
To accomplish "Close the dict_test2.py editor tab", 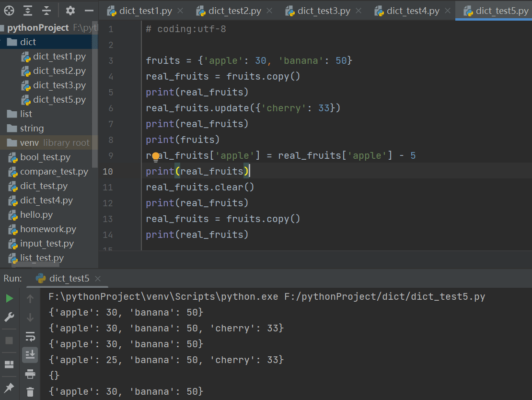I will pos(269,11).
